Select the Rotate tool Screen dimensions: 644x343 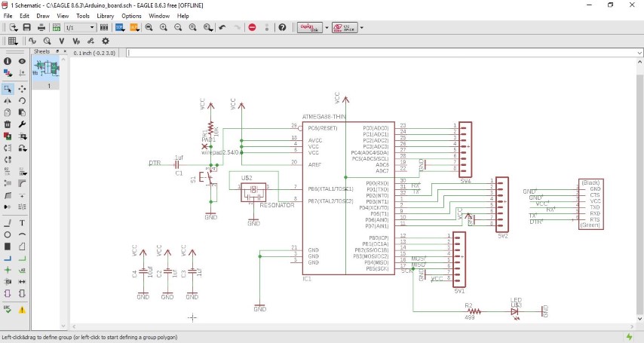22,101
